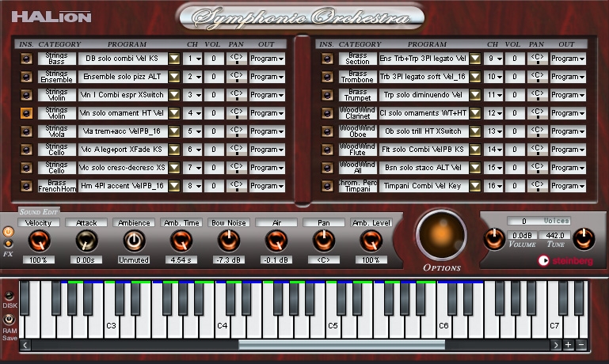
Task: Open program list for Vc A leg+port XFade KS
Action: pos(174,150)
